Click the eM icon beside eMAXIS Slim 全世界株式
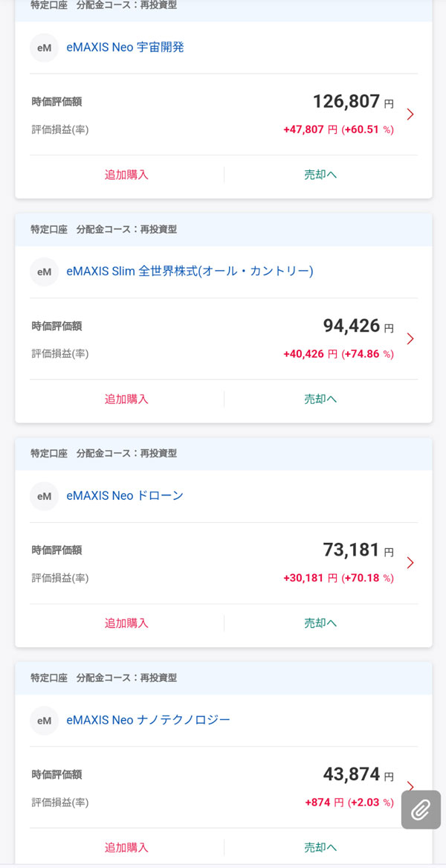The image size is (446, 868). coord(44,271)
